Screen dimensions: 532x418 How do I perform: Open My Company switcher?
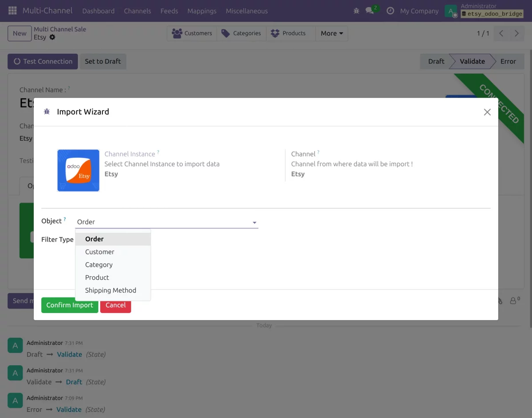point(419,11)
